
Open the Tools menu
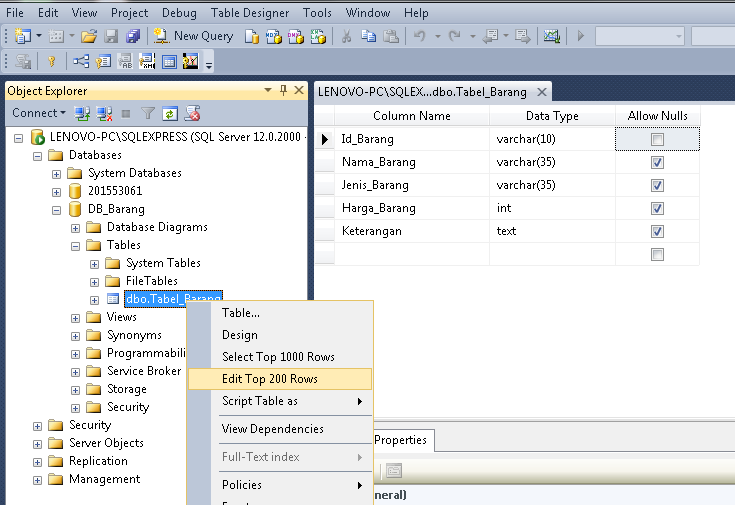(x=317, y=13)
